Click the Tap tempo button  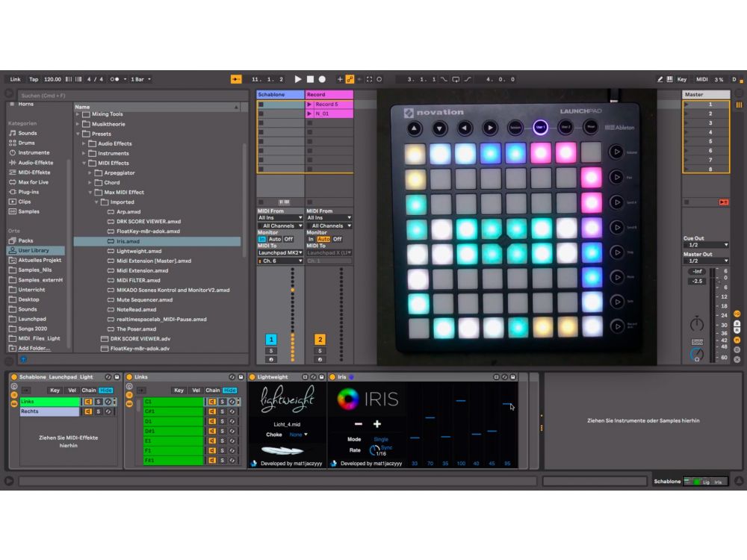click(34, 78)
